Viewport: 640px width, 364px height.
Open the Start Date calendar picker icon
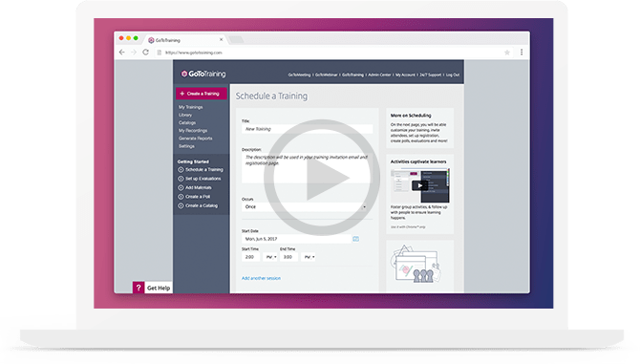click(x=356, y=239)
